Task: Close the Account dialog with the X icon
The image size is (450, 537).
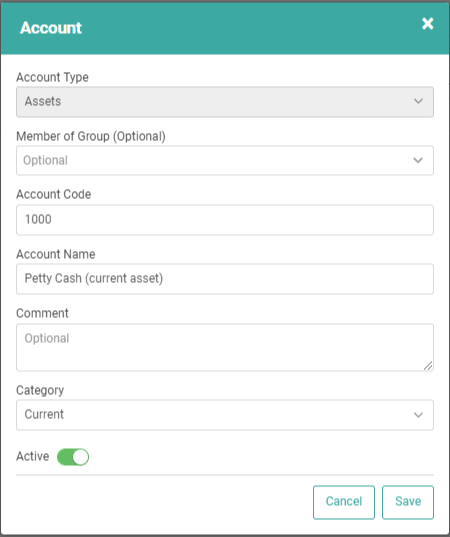Action: coord(427,24)
